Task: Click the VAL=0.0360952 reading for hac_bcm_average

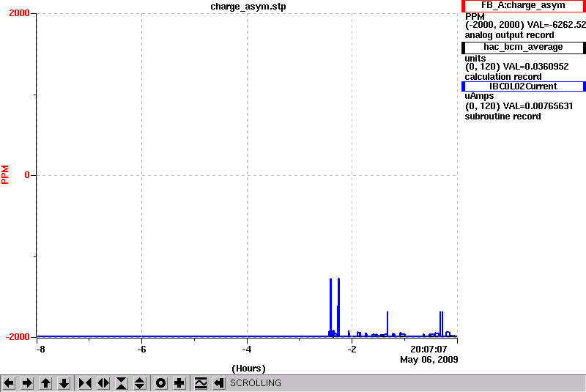Action: (536, 67)
